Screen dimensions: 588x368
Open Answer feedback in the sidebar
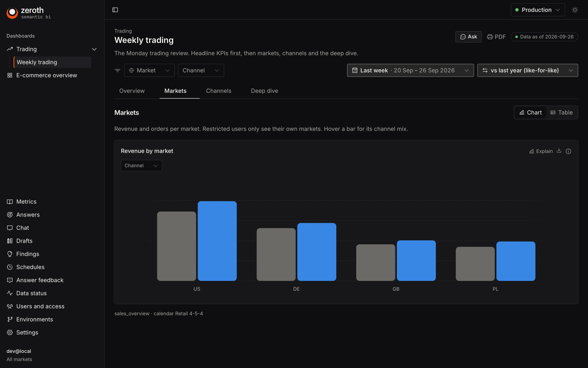(52, 280)
